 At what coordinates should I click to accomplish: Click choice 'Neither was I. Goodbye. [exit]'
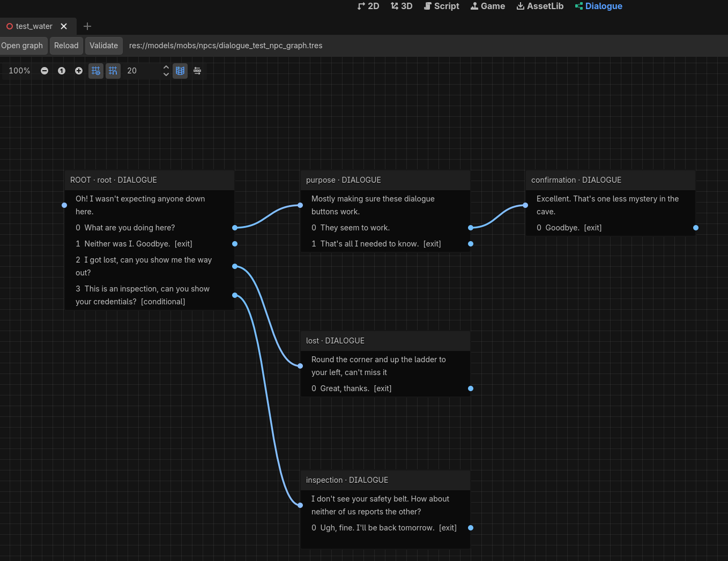[x=134, y=244]
